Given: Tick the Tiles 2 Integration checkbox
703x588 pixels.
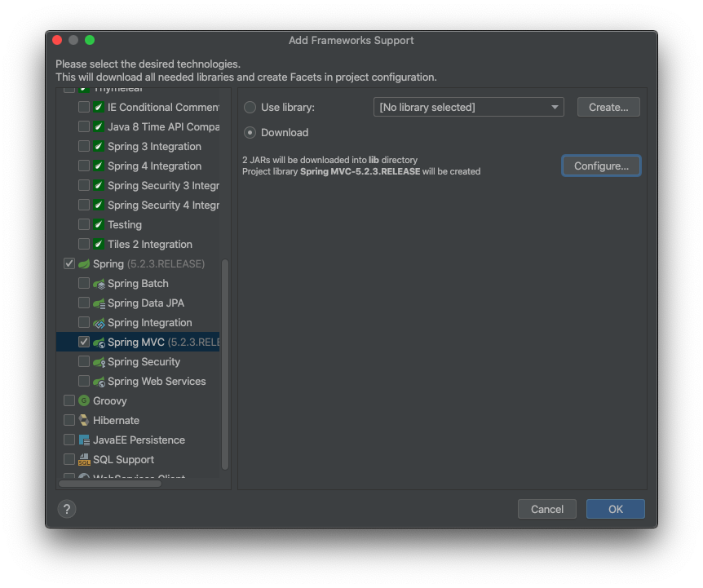Looking at the screenshot, I should (x=84, y=245).
